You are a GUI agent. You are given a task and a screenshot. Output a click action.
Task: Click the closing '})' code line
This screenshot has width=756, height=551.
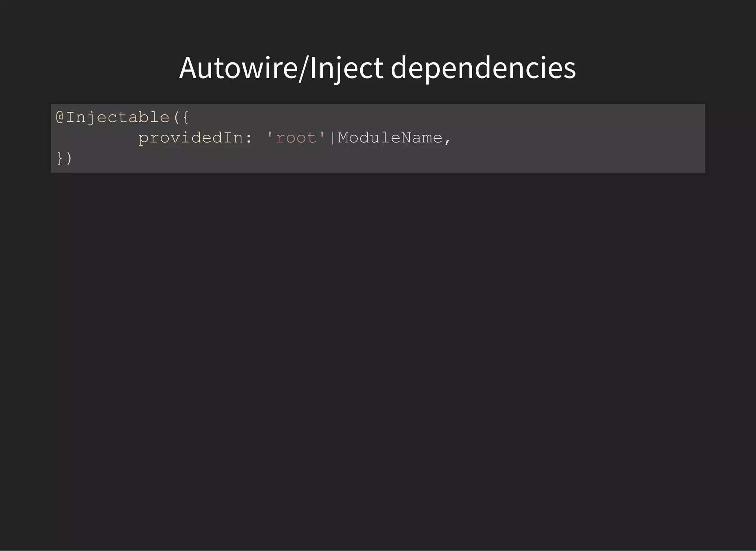(64, 158)
